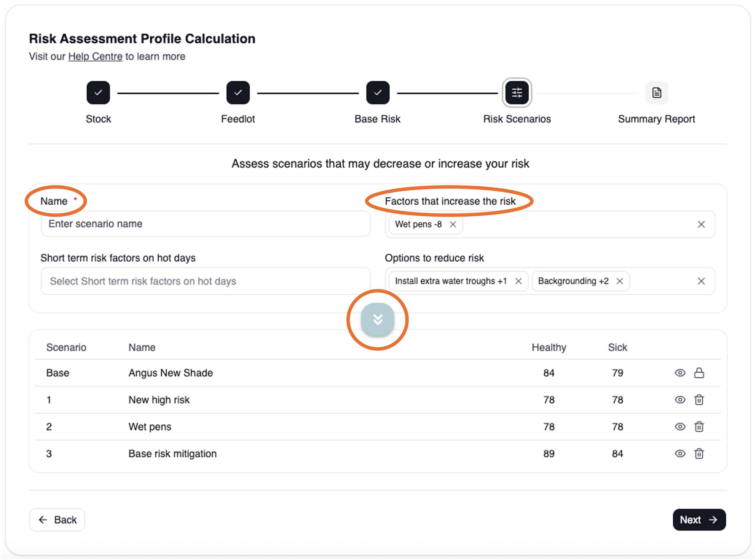This screenshot has width=755, height=560.
Task: Select 'New high risk' name cell
Action: click(159, 400)
